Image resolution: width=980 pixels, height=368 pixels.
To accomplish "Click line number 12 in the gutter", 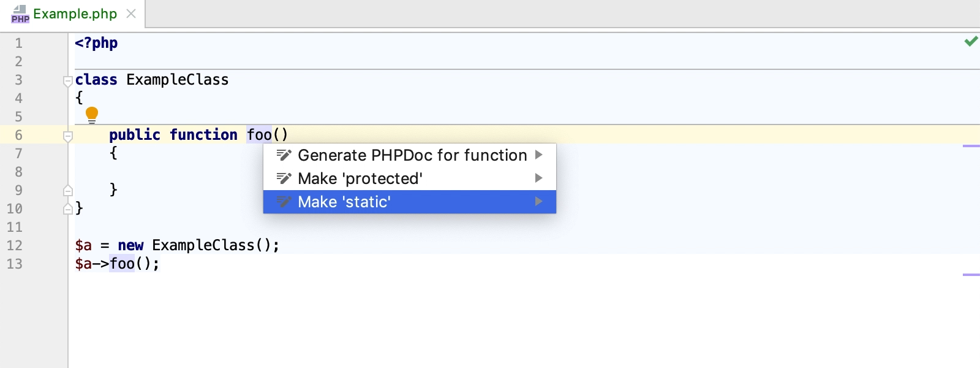I will click(x=15, y=245).
